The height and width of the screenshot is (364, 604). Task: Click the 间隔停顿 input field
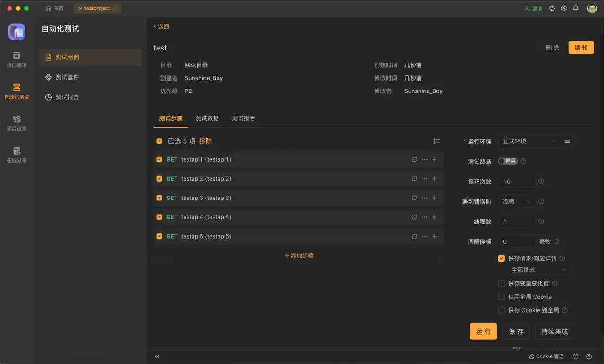(x=517, y=241)
